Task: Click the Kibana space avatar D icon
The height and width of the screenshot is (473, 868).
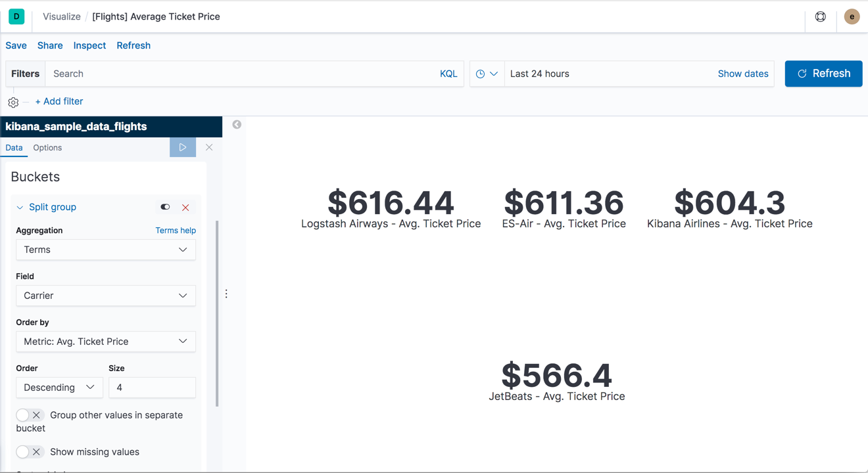Action: point(16,16)
